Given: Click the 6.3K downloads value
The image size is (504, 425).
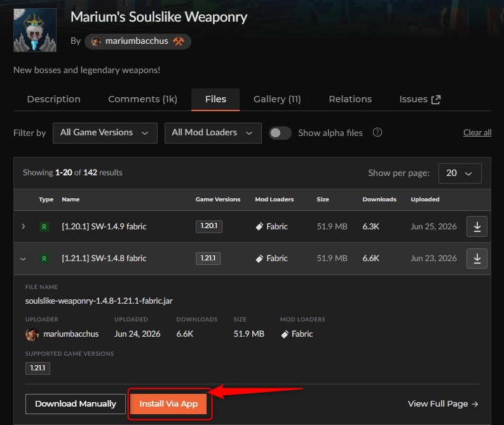Looking at the screenshot, I should pos(371,226).
